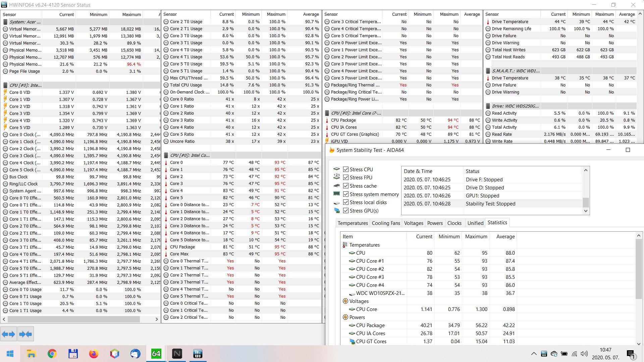Switch to AIDA64 taskbar icon
The width and height of the screenshot is (644, 362).
point(156,354)
